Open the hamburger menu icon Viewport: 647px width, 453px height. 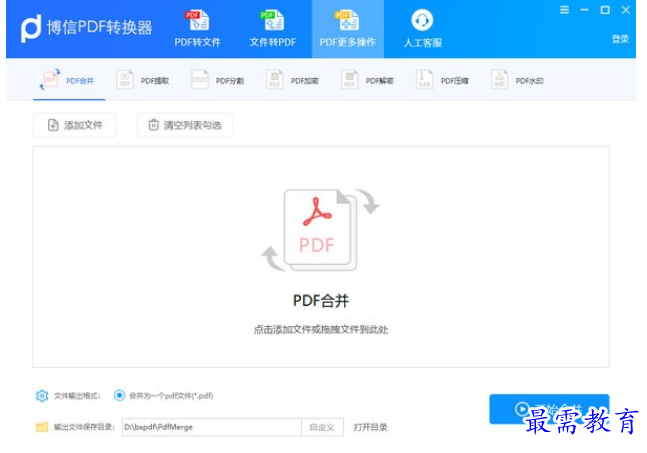564,9
